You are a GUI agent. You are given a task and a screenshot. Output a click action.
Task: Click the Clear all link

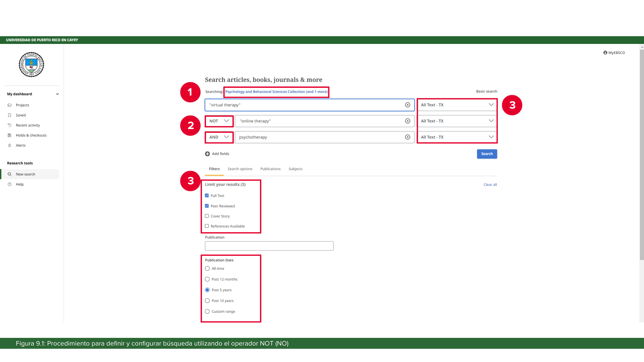(490, 185)
